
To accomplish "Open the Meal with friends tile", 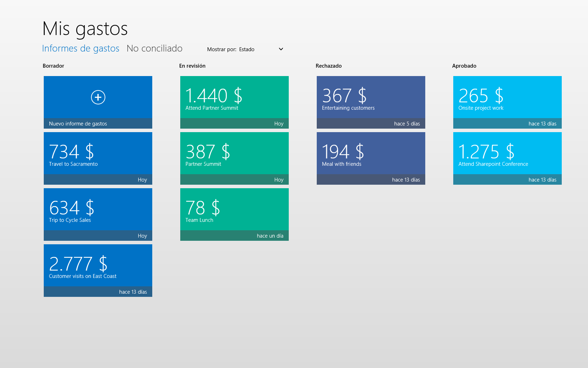I will pyautogui.click(x=371, y=158).
